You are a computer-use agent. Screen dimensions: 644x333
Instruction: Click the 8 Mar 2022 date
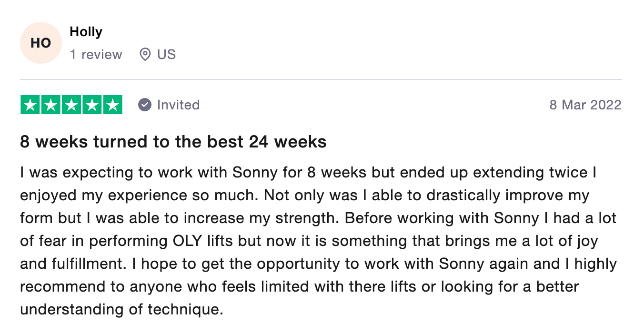coord(585,105)
